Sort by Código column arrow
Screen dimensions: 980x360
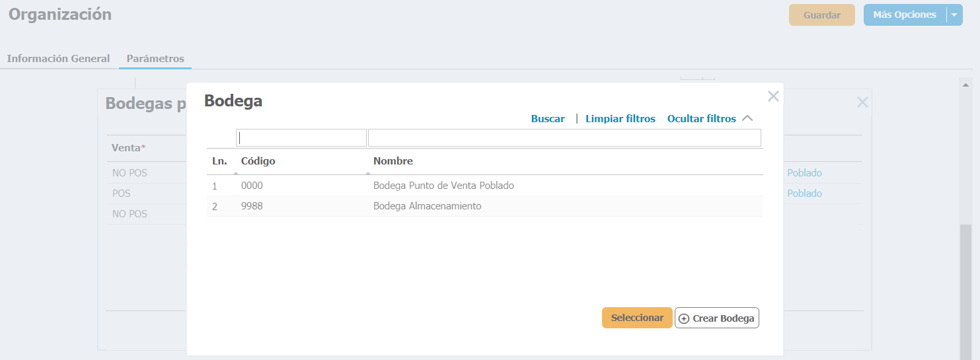tap(236, 173)
